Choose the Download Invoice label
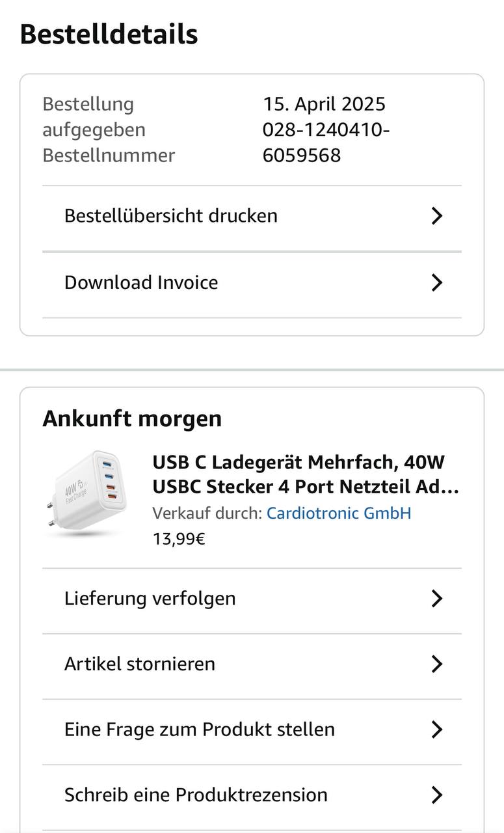This screenshot has height=833, width=504. click(141, 282)
